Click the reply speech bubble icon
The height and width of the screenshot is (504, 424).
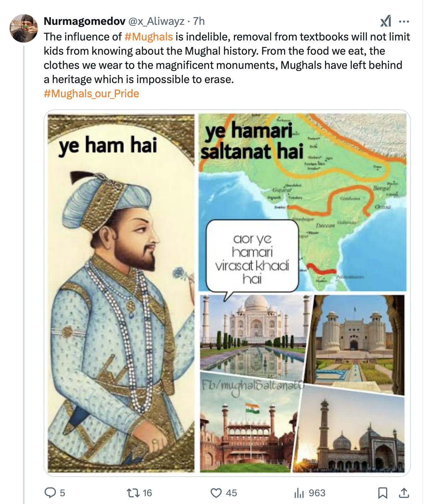pos(50,493)
